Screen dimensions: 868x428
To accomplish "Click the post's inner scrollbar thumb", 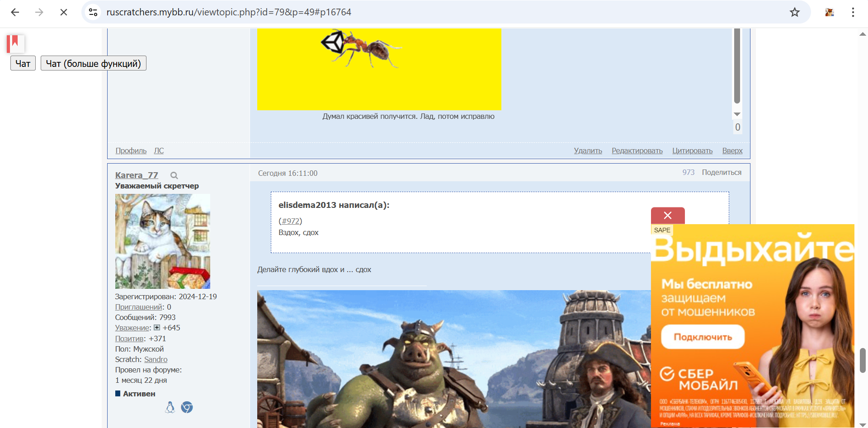I will pyautogui.click(x=737, y=66).
